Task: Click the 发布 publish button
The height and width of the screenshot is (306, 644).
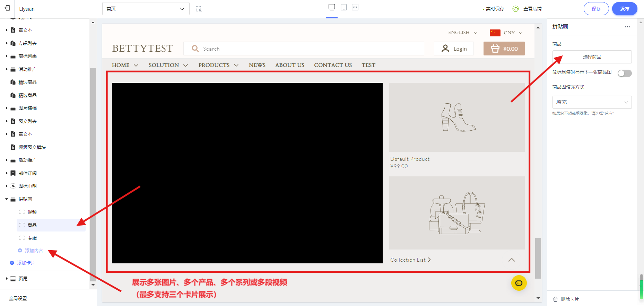Action: coord(624,9)
